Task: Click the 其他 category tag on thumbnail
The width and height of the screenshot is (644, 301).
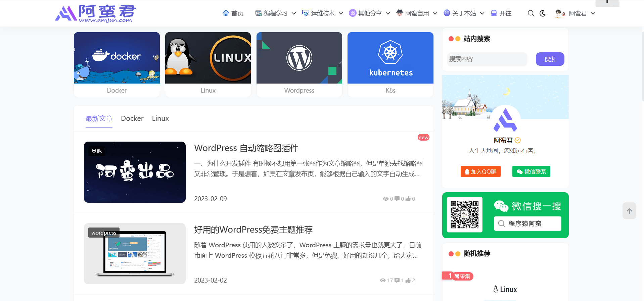Action: point(97,151)
